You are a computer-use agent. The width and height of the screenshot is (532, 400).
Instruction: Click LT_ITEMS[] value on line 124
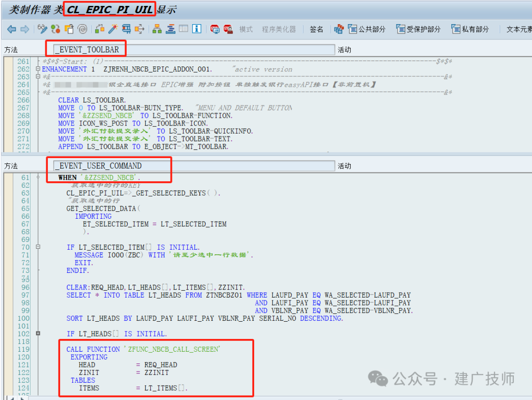coord(166,388)
